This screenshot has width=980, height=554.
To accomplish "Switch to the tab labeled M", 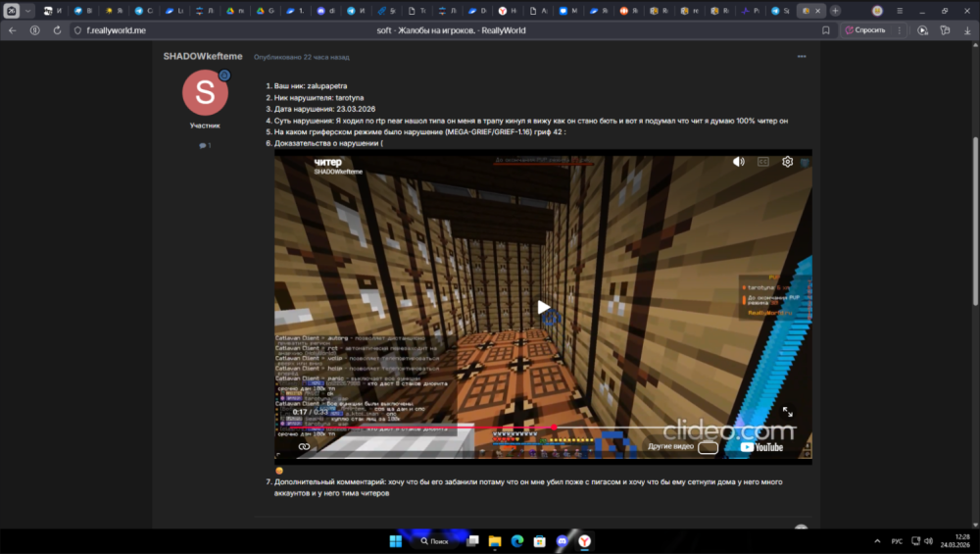I will pos(568,11).
